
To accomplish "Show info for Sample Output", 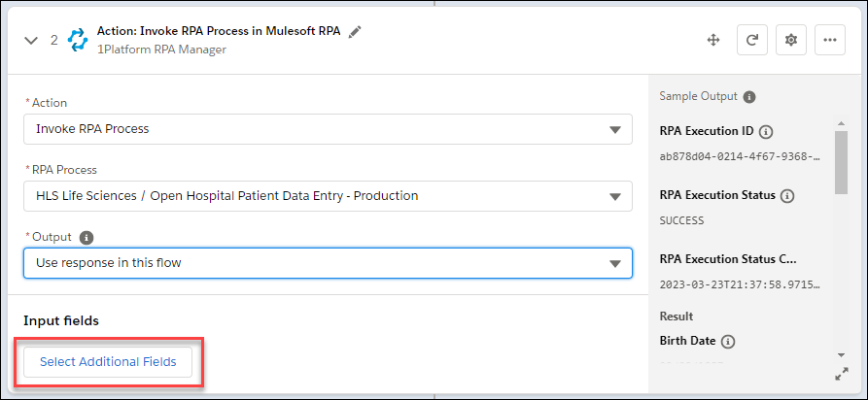I will [x=749, y=97].
